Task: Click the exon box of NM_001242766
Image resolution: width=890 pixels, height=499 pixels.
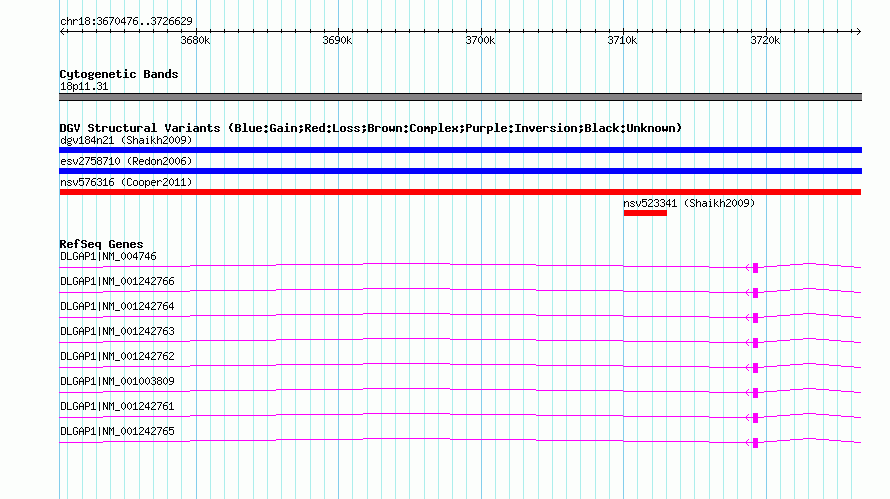Action: click(x=755, y=293)
